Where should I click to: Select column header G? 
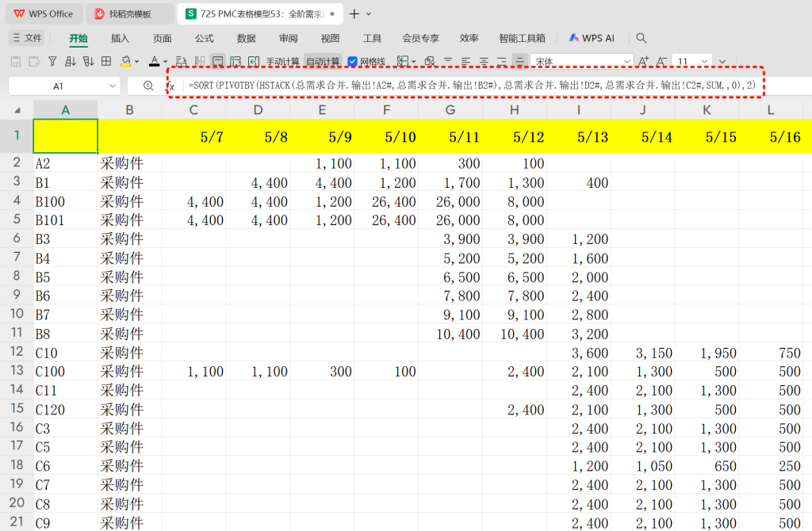tap(450, 110)
